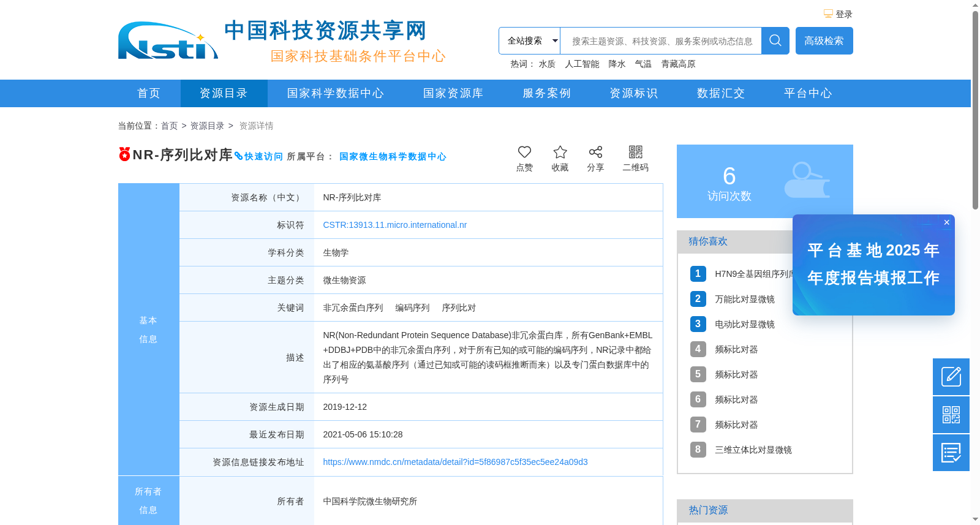Click the 2025年度报告填报工作 banner

coord(873,265)
